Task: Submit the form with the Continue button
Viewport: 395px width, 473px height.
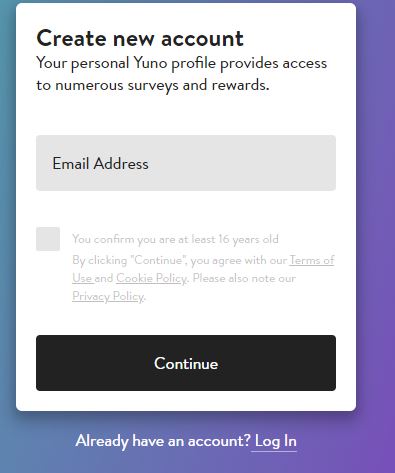Action: (186, 363)
